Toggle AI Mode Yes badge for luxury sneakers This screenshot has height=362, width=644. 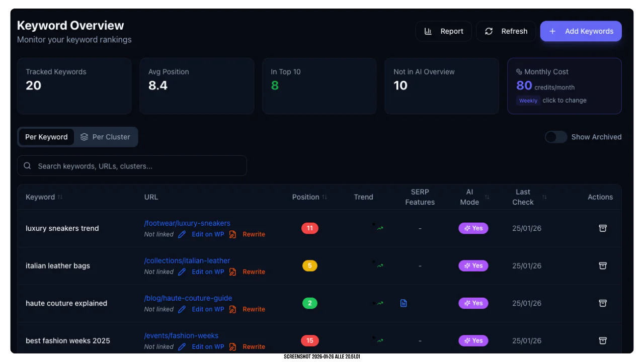pos(473,228)
